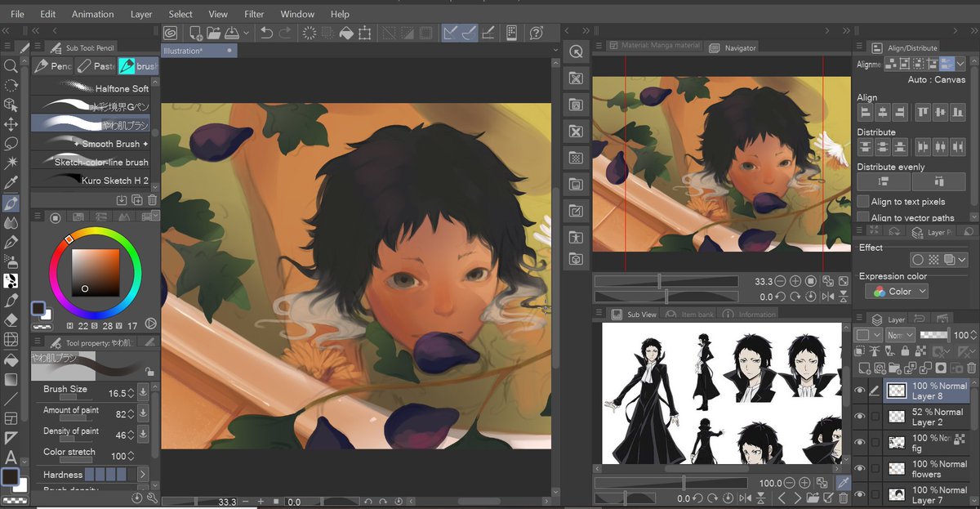Switch to Pencil sub tool group tab
Image resolution: width=980 pixels, height=509 pixels.
pos(54,66)
